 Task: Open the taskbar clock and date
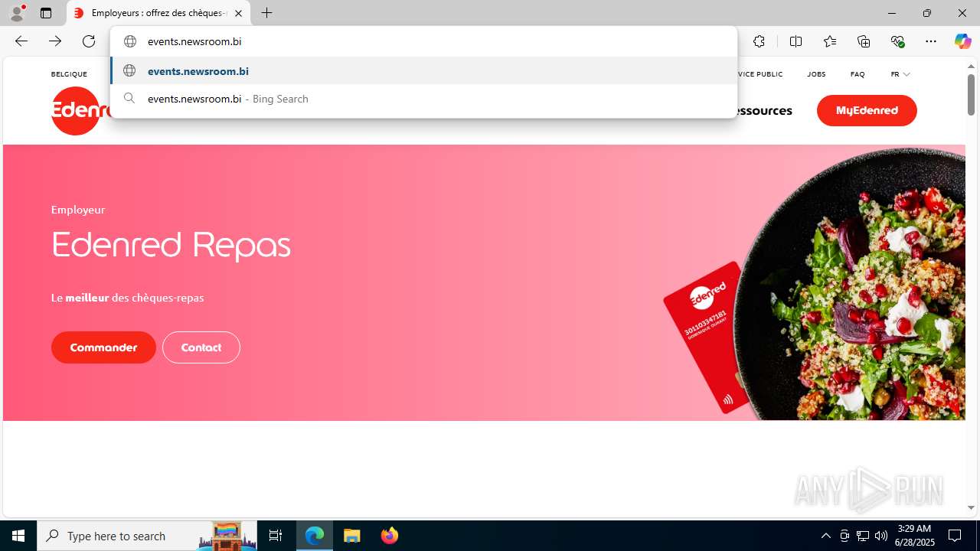(x=914, y=536)
